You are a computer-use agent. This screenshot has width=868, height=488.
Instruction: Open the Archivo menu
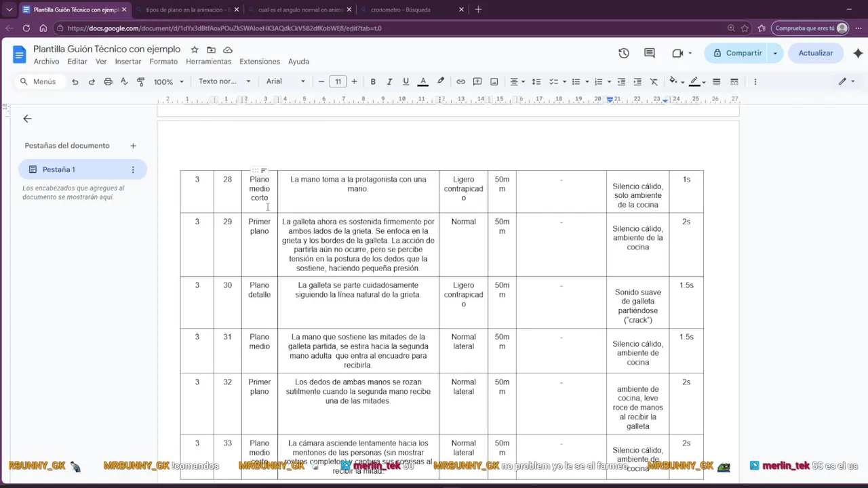[x=46, y=62]
